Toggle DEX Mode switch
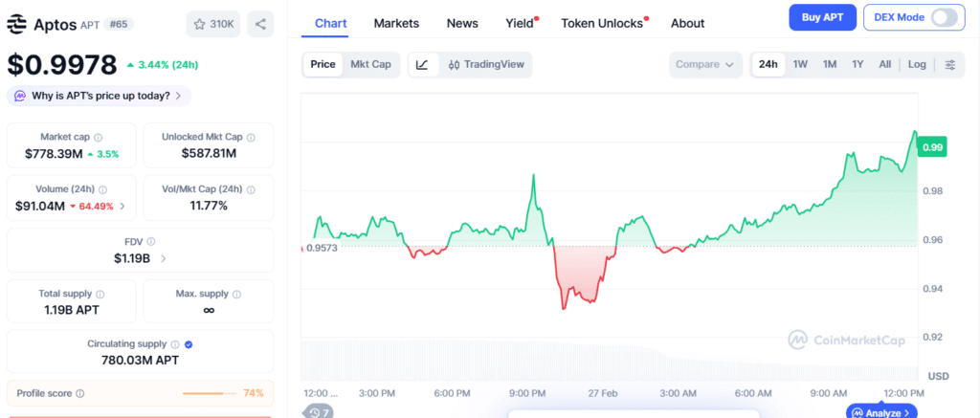This screenshot has height=418, width=980. point(944,17)
